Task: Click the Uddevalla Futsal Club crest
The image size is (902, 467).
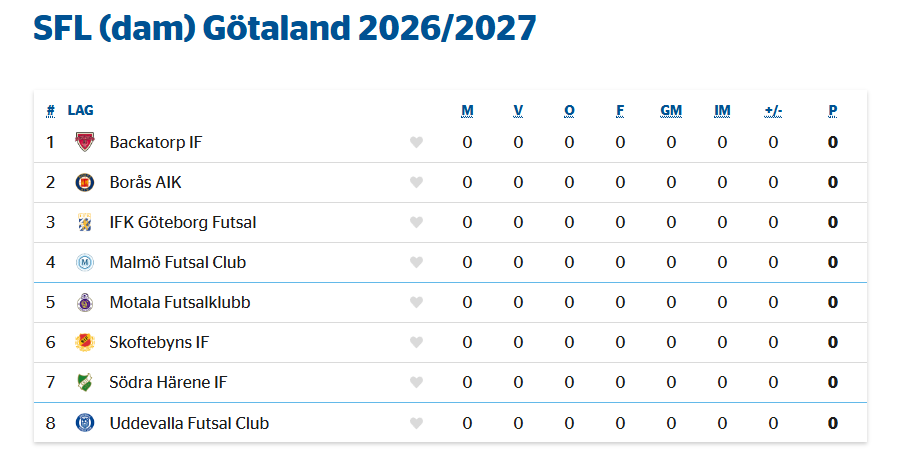Action: pyautogui.click(x=85, y=423)
